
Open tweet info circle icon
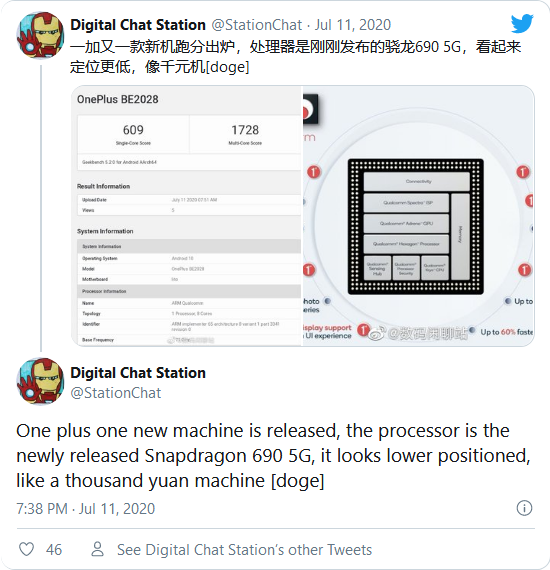coord(524,508)
